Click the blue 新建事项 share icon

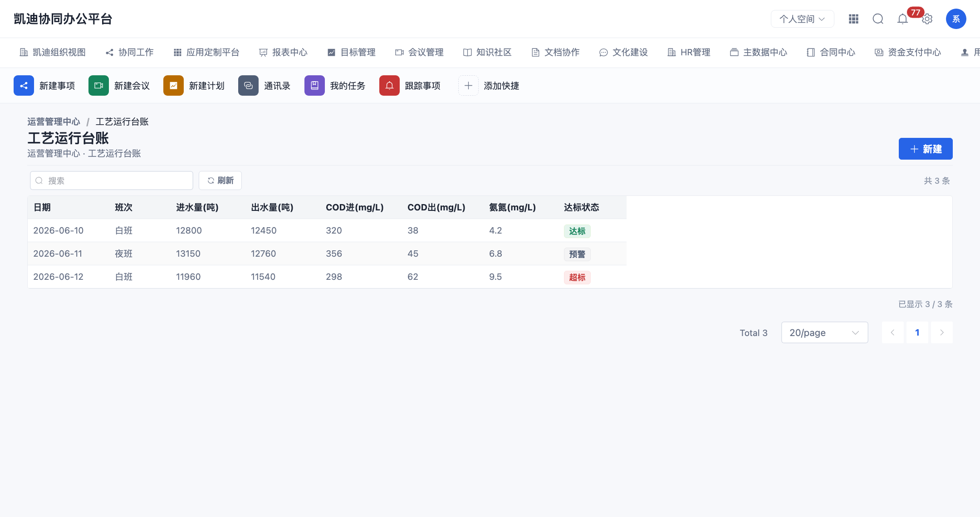(24, 86)
